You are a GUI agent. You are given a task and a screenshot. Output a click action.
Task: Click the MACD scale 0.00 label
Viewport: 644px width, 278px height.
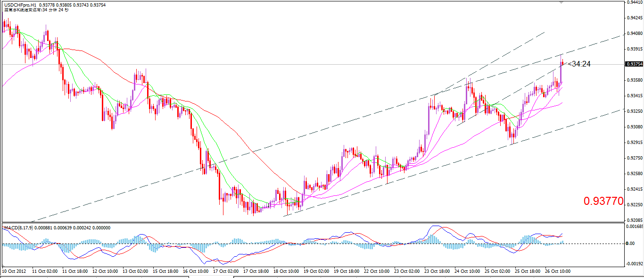click(x=630, y=244)
